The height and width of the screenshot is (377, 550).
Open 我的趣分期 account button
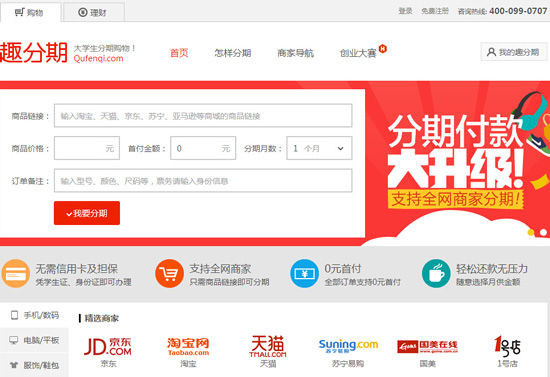[x=514, y=52]
